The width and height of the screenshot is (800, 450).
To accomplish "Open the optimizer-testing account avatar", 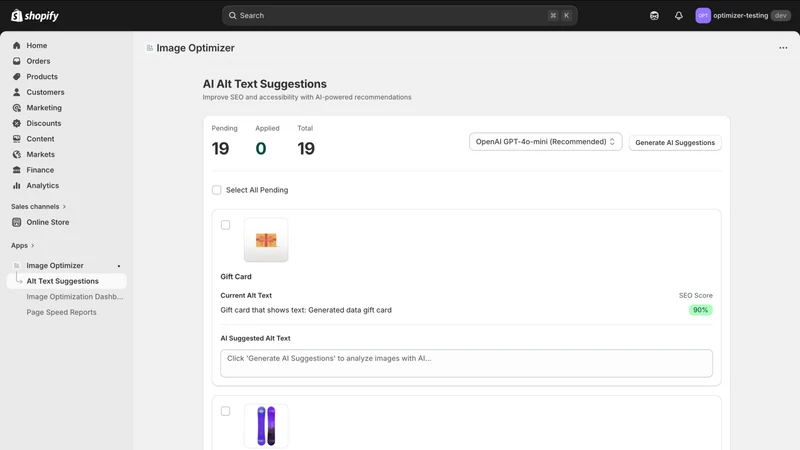I will (703, 15).
